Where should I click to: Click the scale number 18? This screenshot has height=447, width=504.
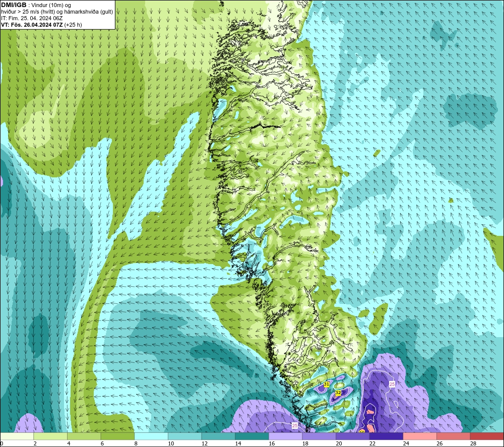305,443
